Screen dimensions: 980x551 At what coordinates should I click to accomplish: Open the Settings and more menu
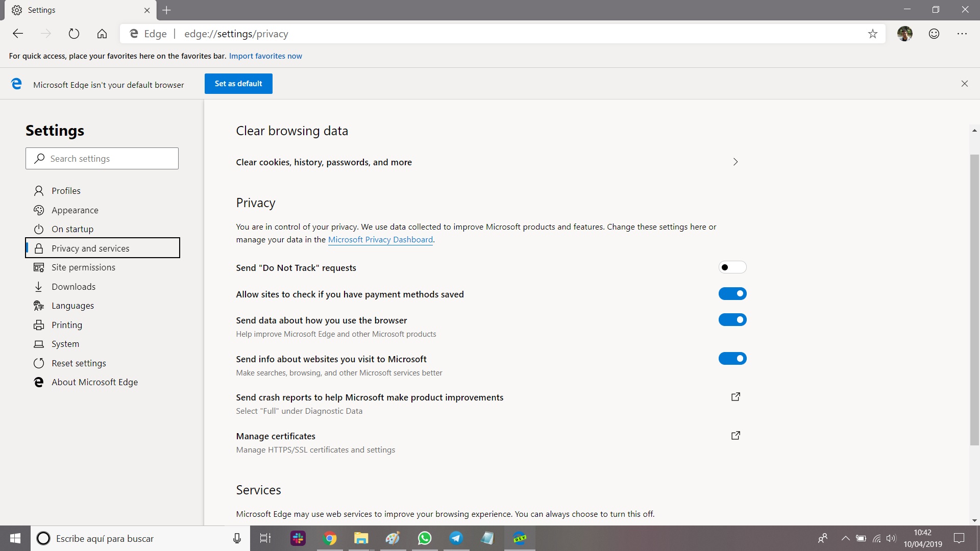tap(962, 34)
